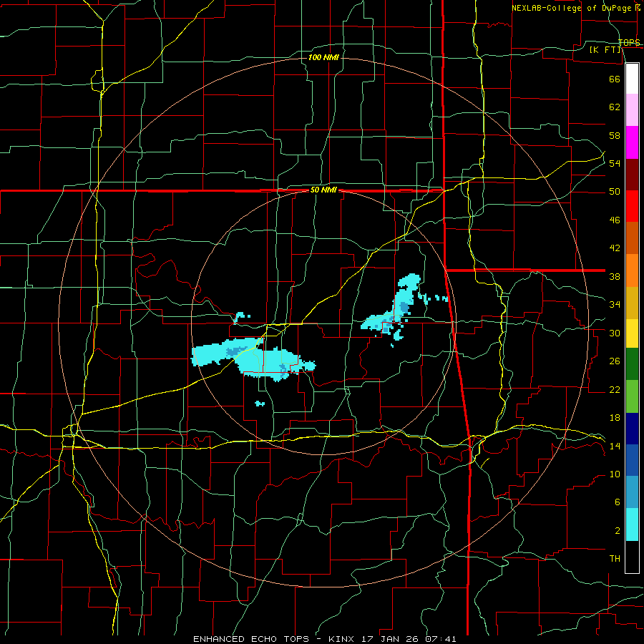Click the large cyan echo west of center
Screen dimensions: 644x644
255,358
